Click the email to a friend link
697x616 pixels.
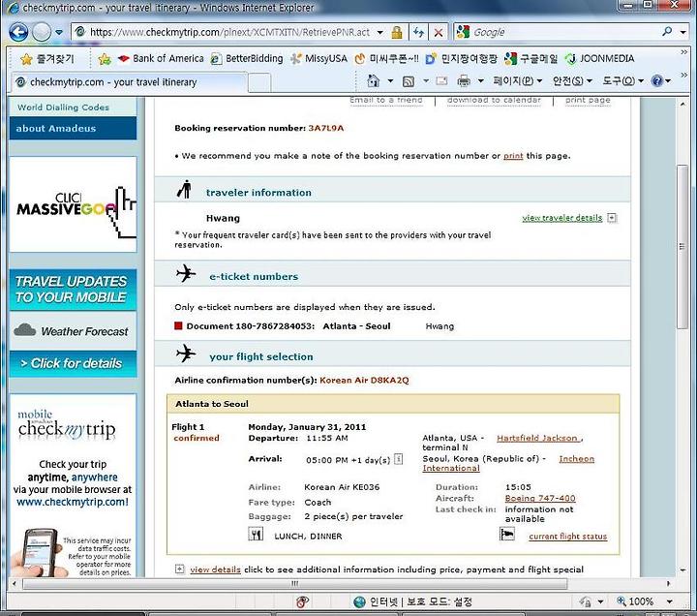coord(386,100)
